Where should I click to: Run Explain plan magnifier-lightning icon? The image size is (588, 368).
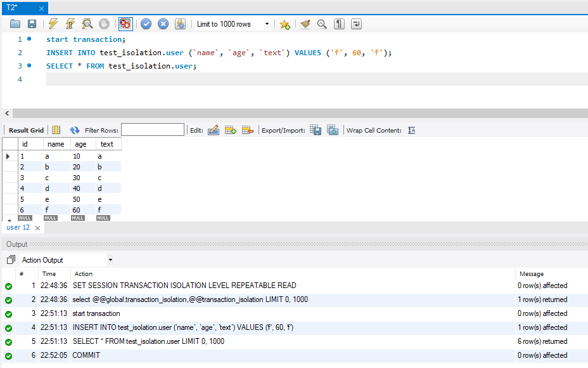click(x=87, y=24)
